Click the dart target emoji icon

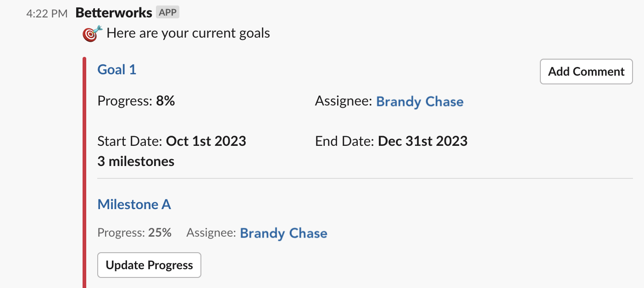(93, 33)
